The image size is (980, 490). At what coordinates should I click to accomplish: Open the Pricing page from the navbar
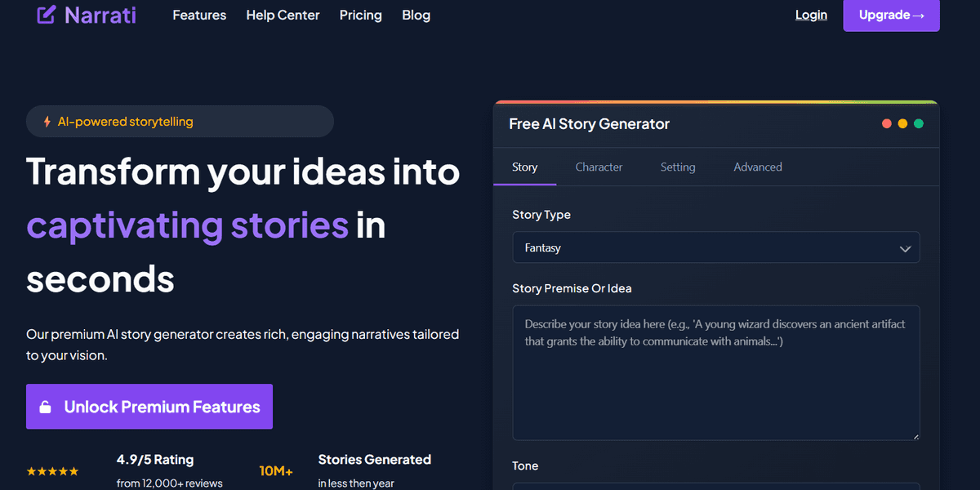[x=360, y=15]
